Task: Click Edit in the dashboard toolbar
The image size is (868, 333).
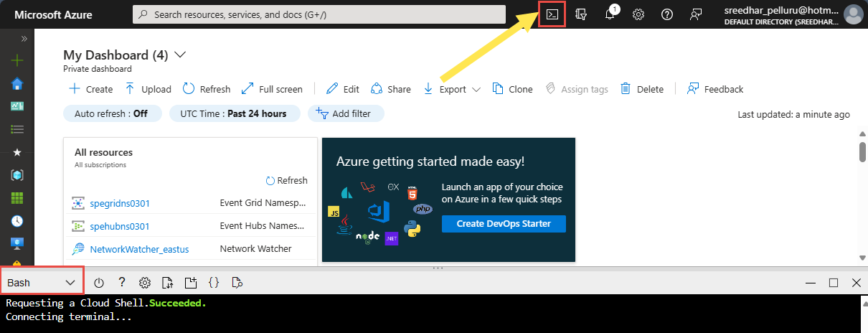Action: coord(342,89)
